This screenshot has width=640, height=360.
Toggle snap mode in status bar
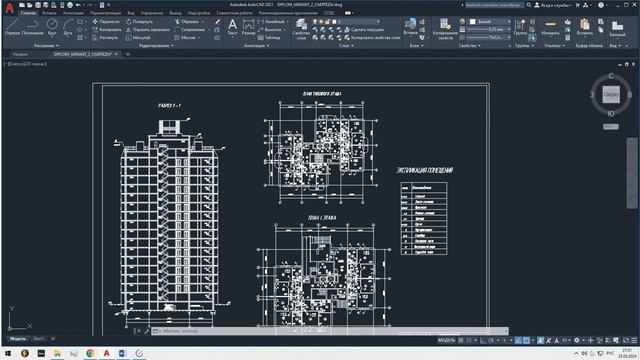(x=469, y=340)
